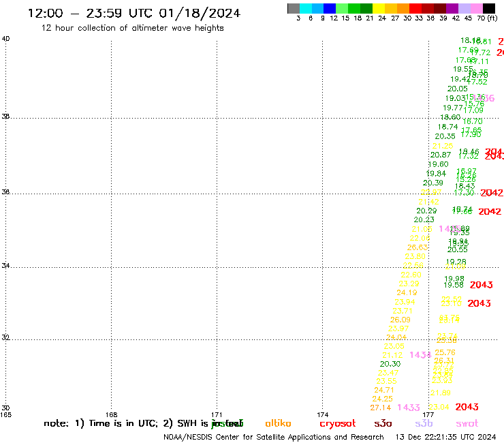Click the yellow wave height value "21.25"

point(443,146)
